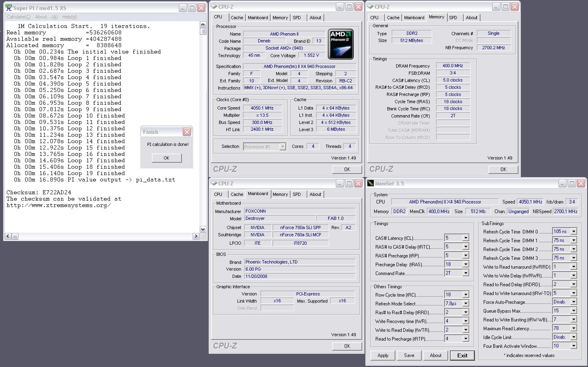Click HT Link 2400.1 MHz value
This screenshot has width=588, height=367.
[x=262, y=130]
